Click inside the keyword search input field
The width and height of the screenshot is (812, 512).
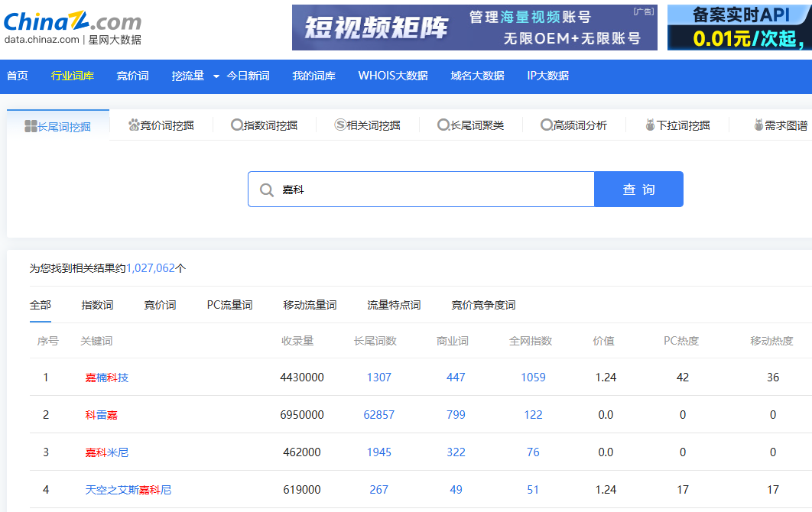[421, 189]
